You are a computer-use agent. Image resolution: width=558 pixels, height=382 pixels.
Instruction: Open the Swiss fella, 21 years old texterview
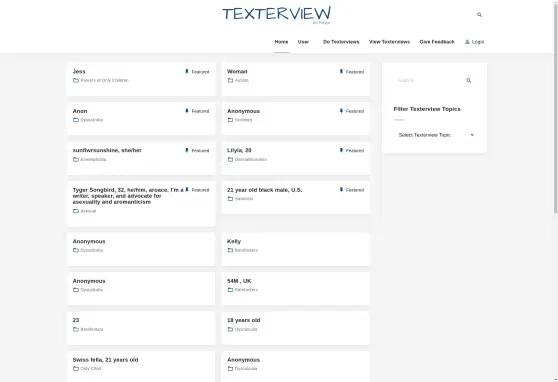click(x=105, y=360)
